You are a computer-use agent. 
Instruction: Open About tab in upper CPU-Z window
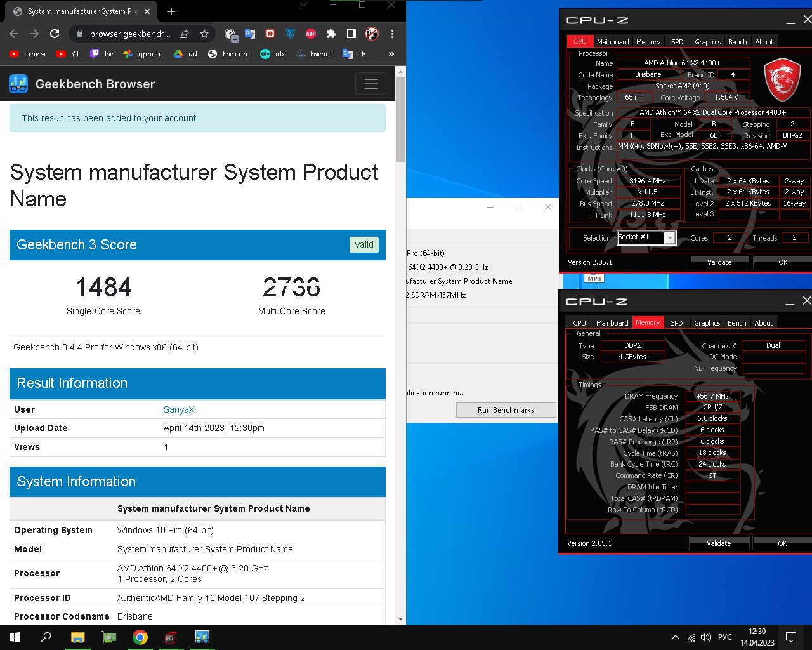(x=764, y=42)
